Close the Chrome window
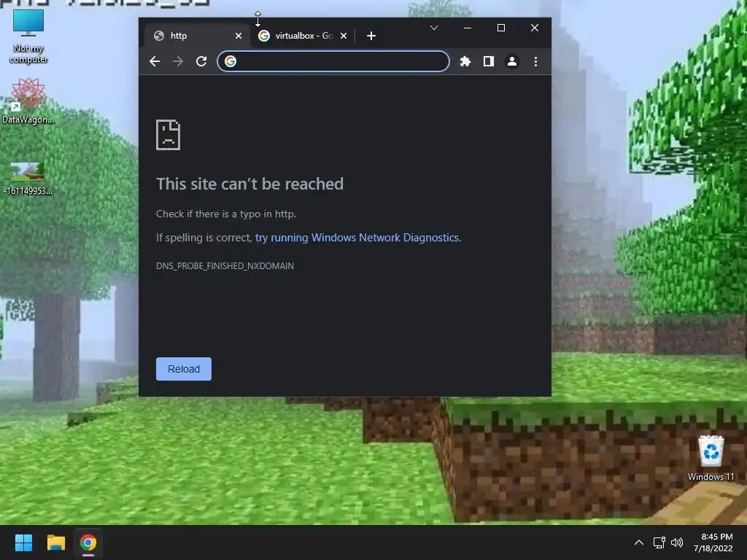The height and width of the screenshot is (560, 747). [x=535, y=28]
